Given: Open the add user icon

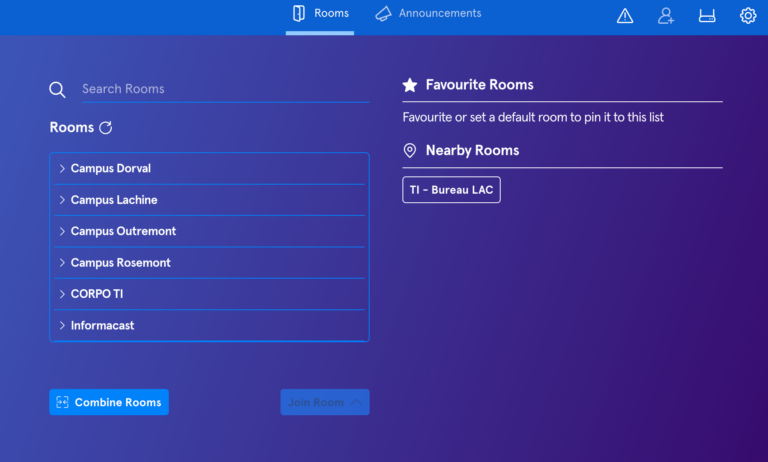Looking at the screenshot, I should pyautogui.click(x=666, y=16).
